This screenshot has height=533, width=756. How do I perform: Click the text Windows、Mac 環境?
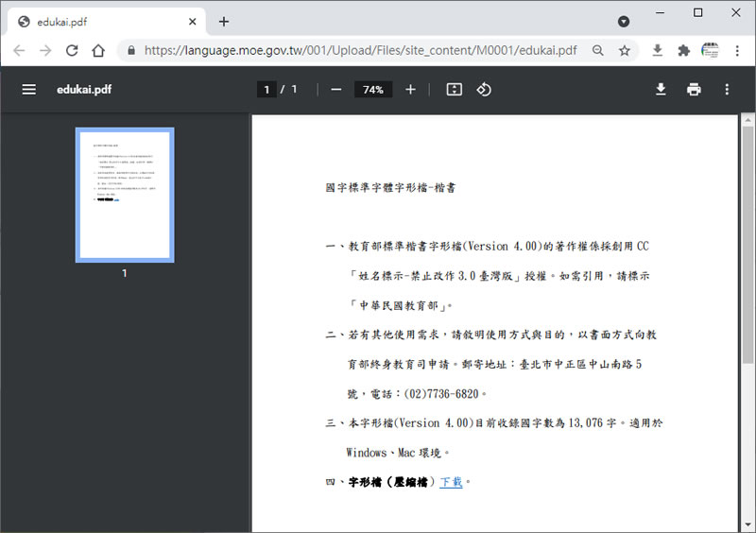(x=394, y=453)
